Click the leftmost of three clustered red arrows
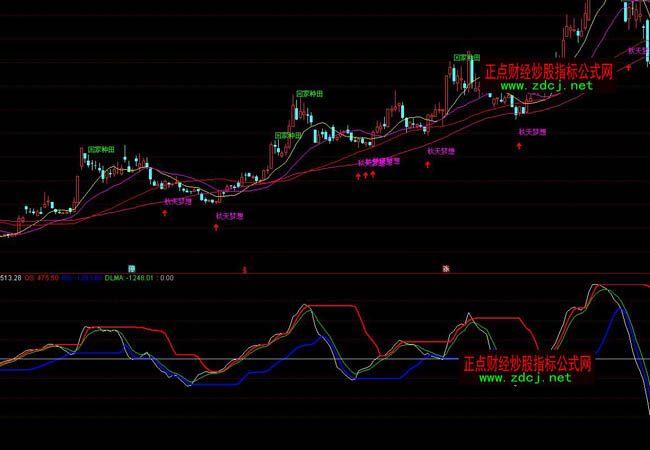The height and width of the screenshot is (450, 650). click(x=359, y=175)
